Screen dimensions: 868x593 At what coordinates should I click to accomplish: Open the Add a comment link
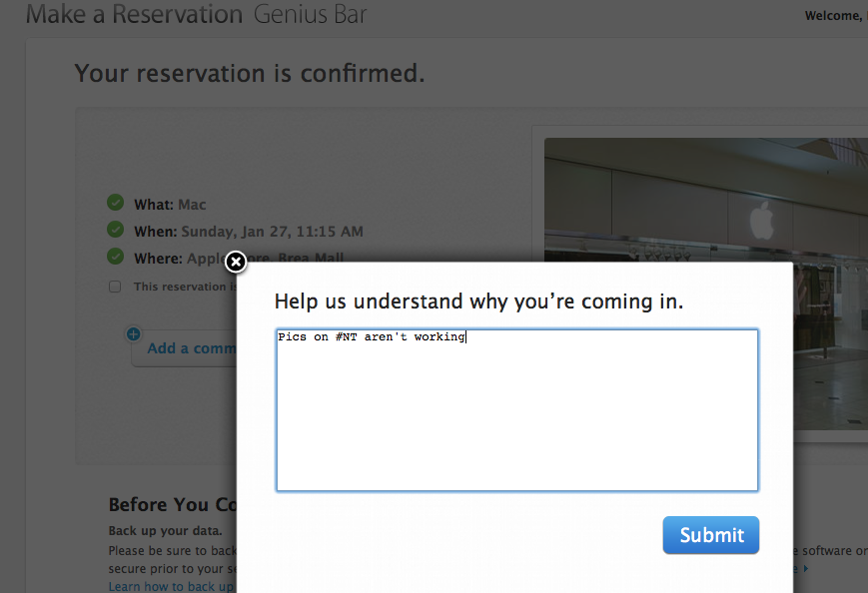(192, 348)
